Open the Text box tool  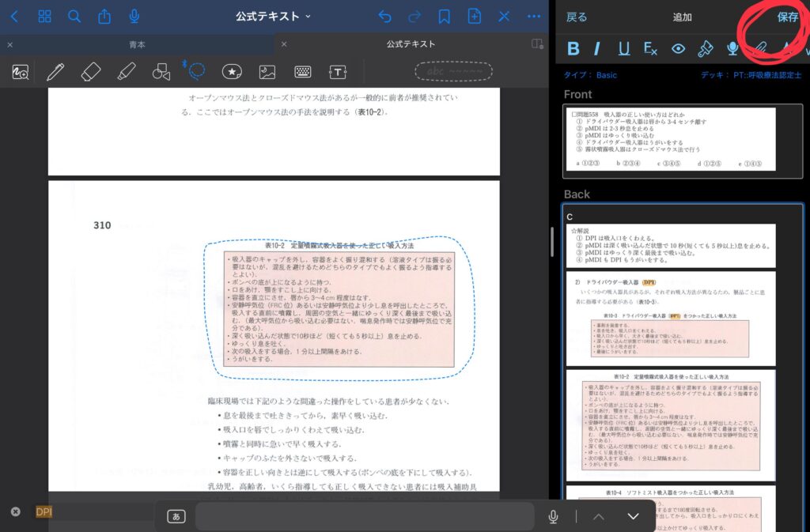pyautogui.click(x=338, y=72)
